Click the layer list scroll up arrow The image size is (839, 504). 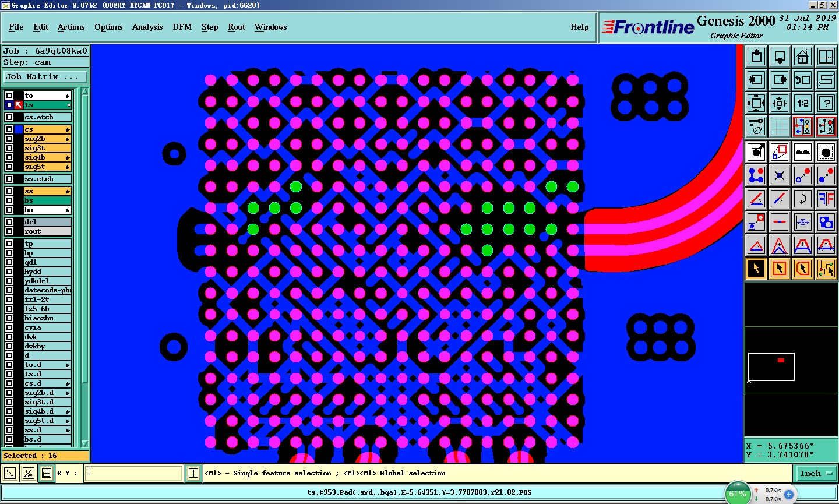(84, 92)
